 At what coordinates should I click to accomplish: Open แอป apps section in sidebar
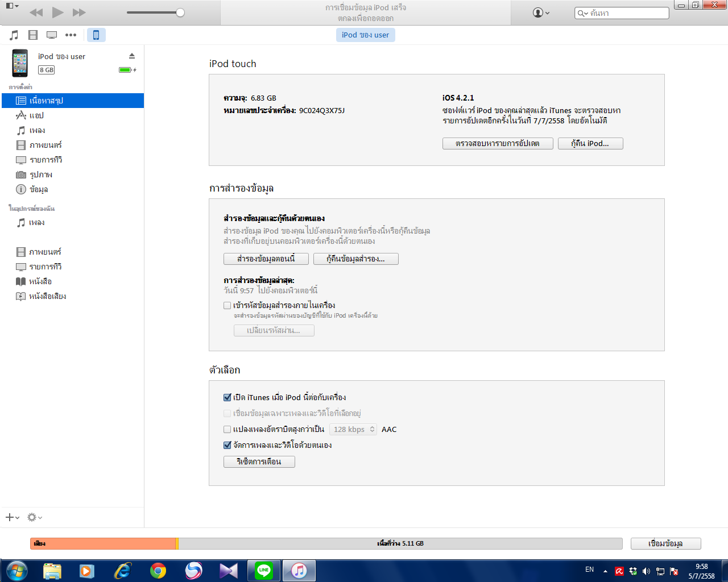[73, 115]
